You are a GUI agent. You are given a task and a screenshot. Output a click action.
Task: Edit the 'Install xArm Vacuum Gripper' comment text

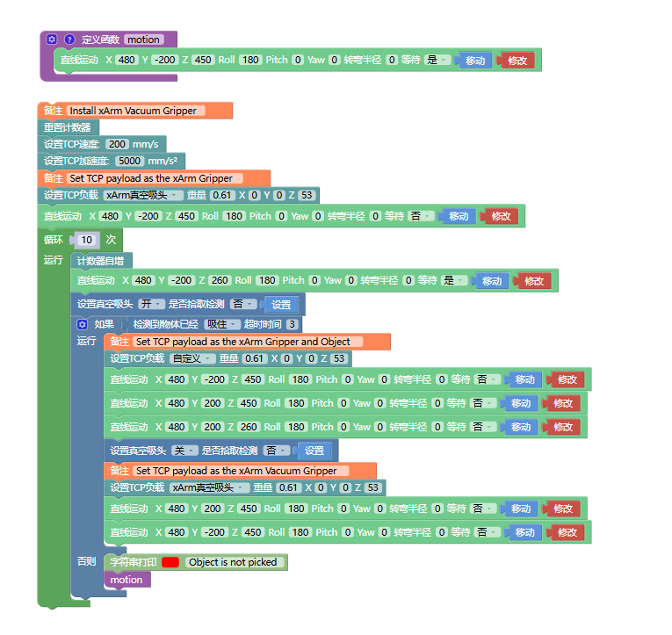(136, 111)
